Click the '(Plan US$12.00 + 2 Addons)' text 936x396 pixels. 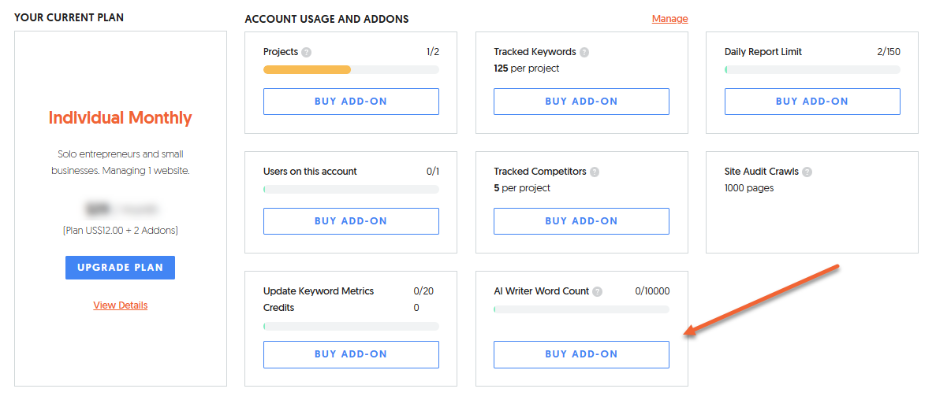[x=120, y=230]
